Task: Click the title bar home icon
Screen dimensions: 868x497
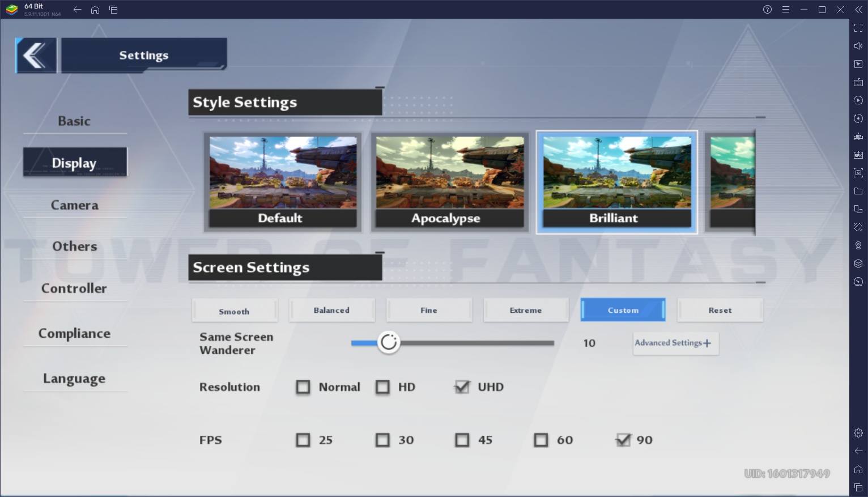Action: 95,10
